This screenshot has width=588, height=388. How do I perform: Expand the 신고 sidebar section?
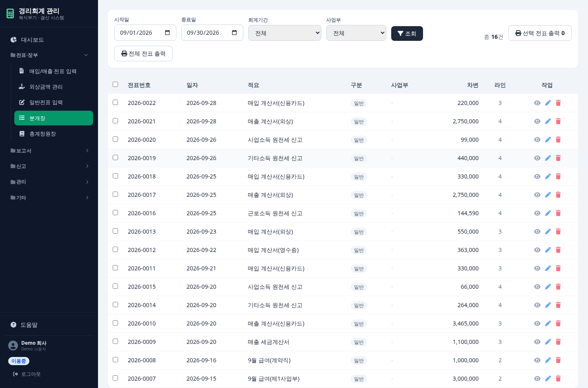tap(49, 166)
